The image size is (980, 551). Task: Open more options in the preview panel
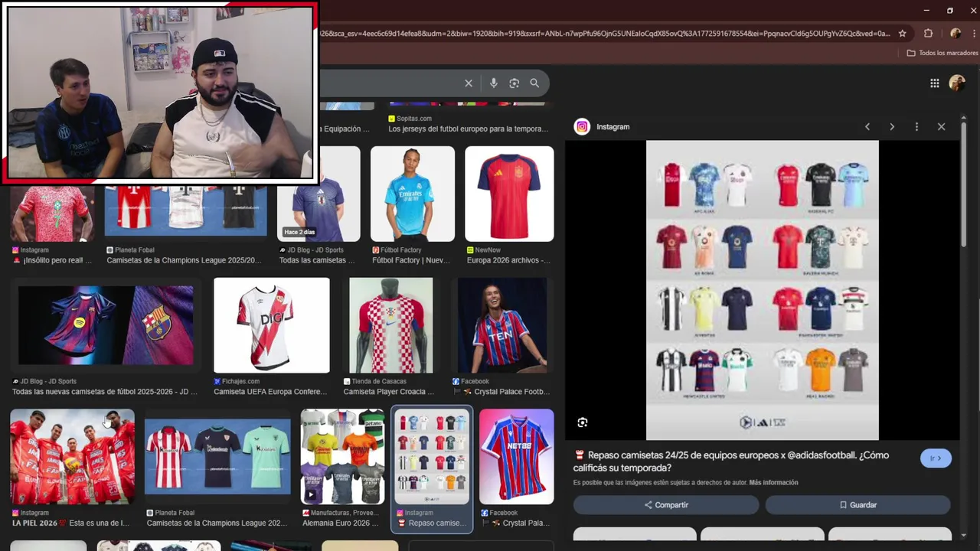click(916, 127)
